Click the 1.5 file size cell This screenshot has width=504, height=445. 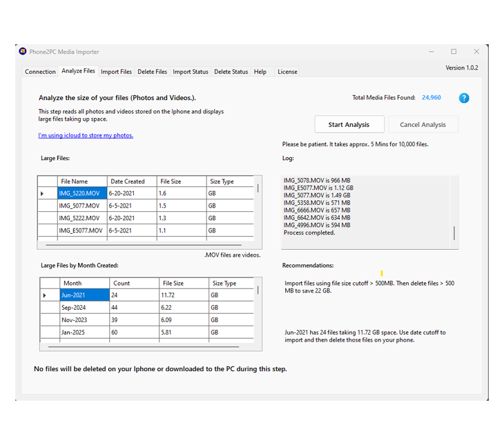coord(182,206)
